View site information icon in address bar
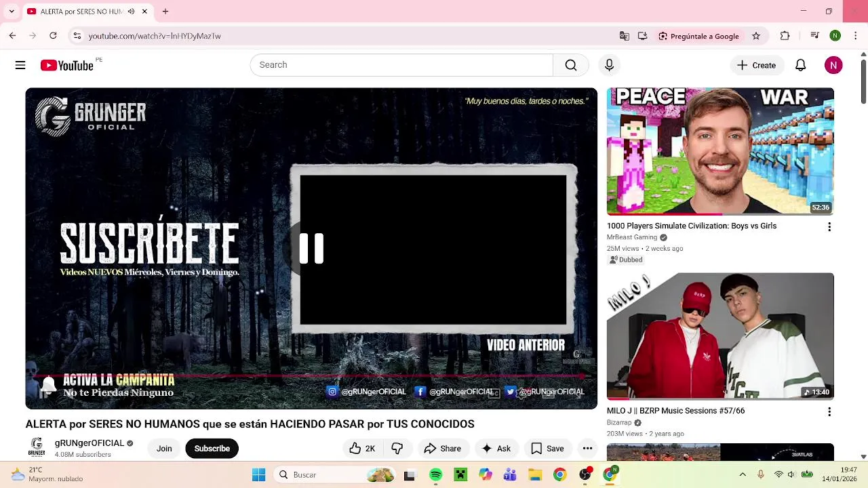This screenshot has width=868, height=488. [77, 36]
